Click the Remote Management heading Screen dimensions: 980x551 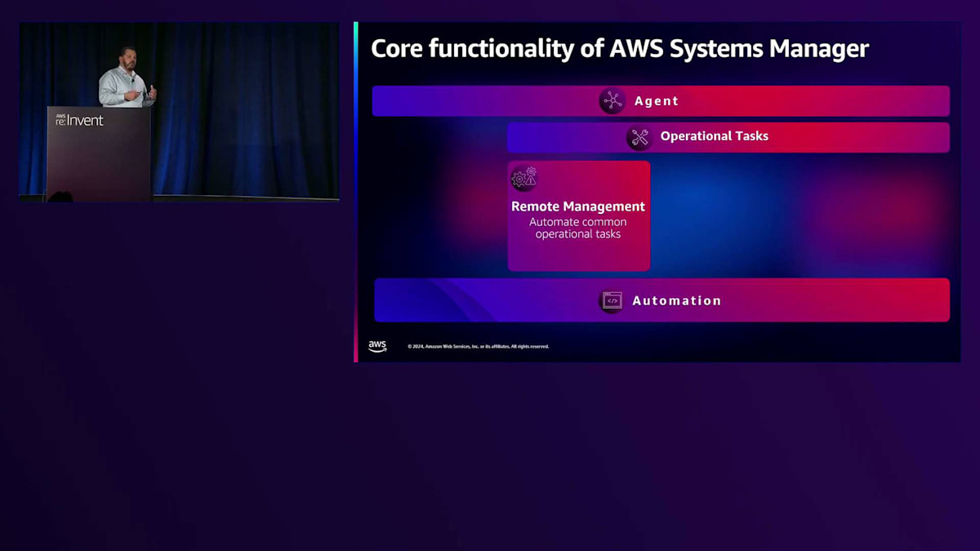click(578, 207)
